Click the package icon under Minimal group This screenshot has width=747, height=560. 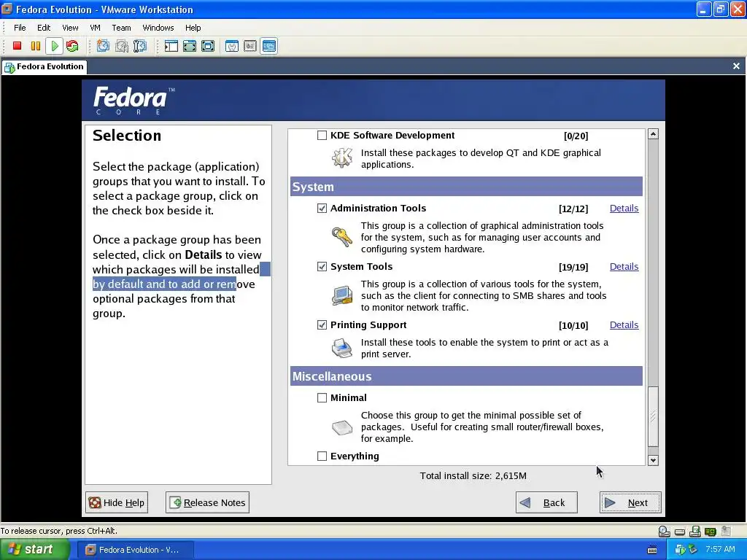click(342, 427)
